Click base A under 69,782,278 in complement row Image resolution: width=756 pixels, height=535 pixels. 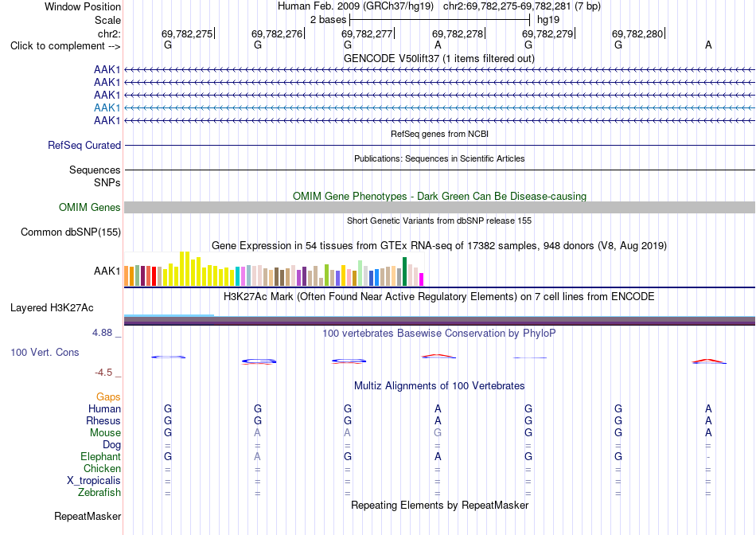(x=438, y=45)
